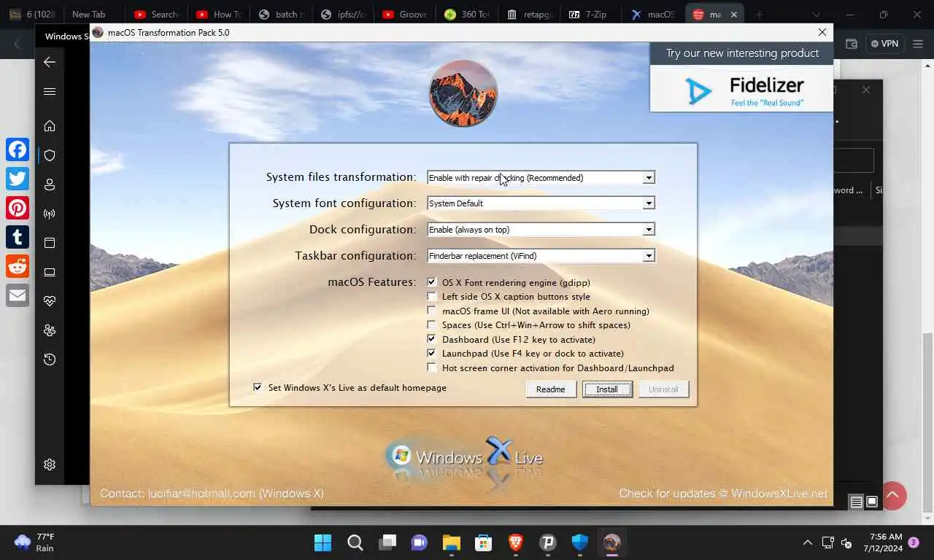Enable Spaces checkbox
The height and width of the screenshot is (560, 934).
432,325
